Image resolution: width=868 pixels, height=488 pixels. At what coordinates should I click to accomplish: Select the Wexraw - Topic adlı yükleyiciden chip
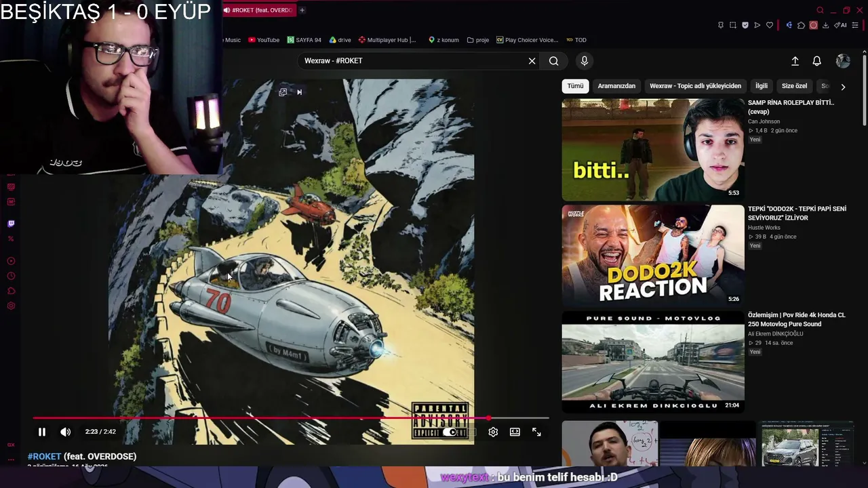click(x=695, y=86)
